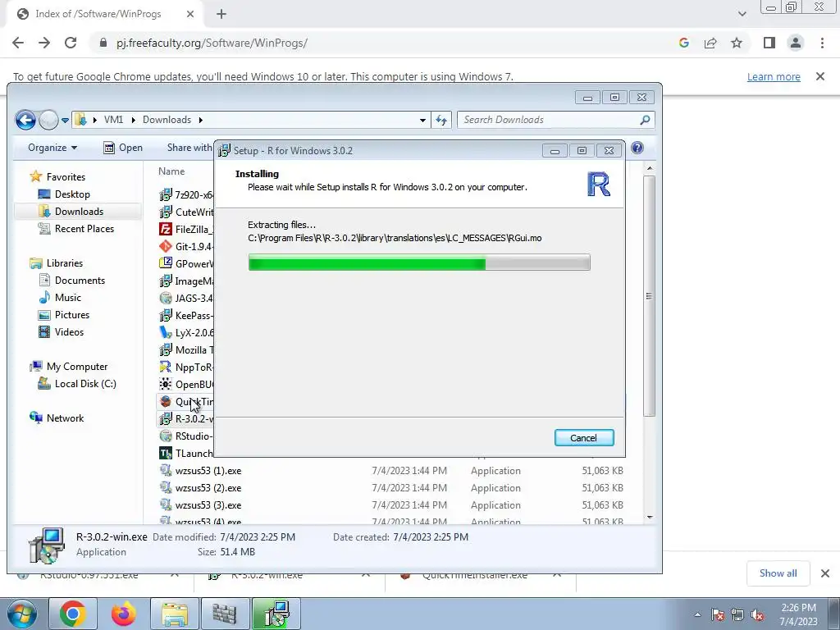Bookmark this page with the star icon
840x630 pixels.
[x=737, y=43]
